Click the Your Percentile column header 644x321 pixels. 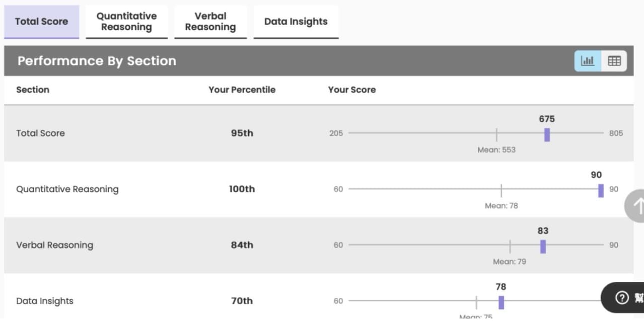point(242,90)
